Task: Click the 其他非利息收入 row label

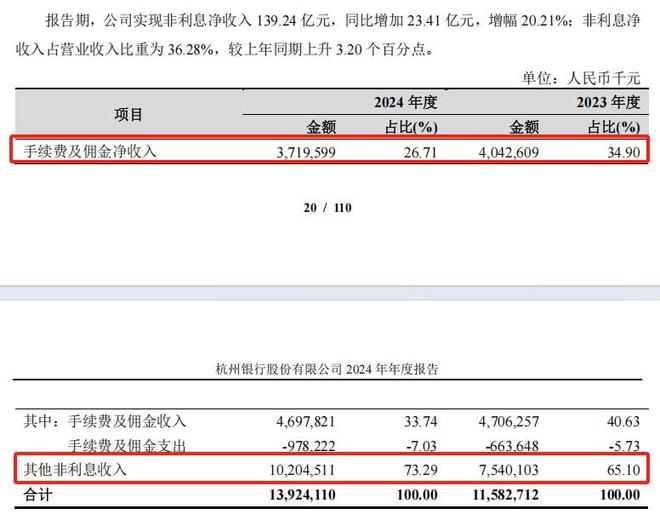Action: tap(77, 469)
